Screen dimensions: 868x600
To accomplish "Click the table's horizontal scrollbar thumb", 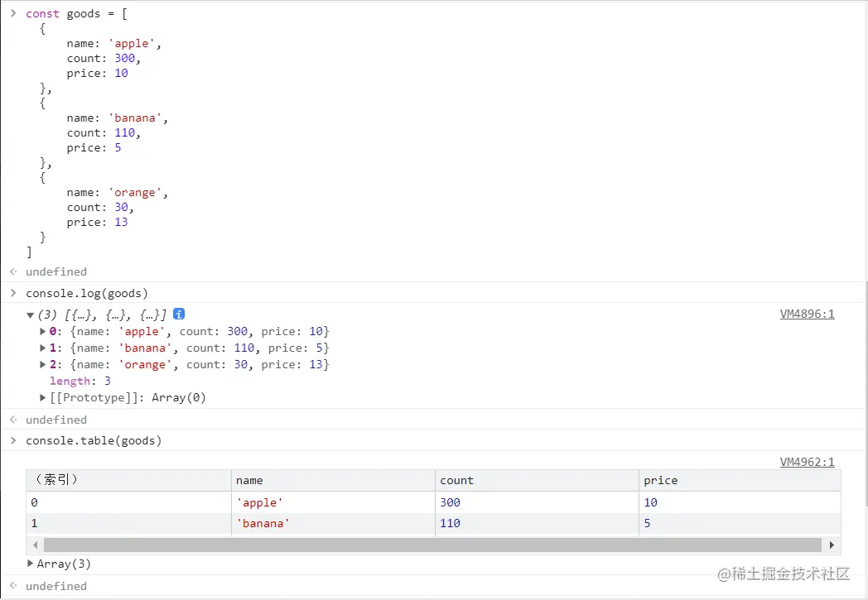I will [x=433, y=545].
